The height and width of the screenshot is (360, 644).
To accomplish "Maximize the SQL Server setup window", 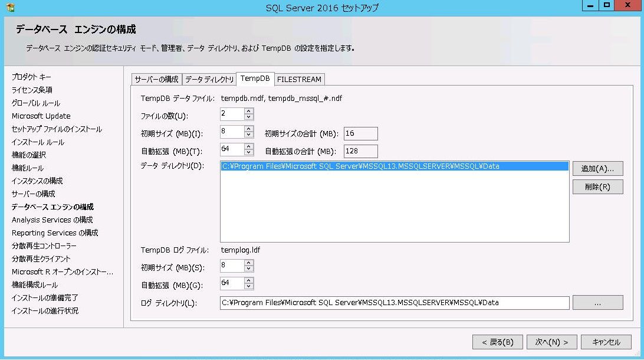I will coord(606,6).
